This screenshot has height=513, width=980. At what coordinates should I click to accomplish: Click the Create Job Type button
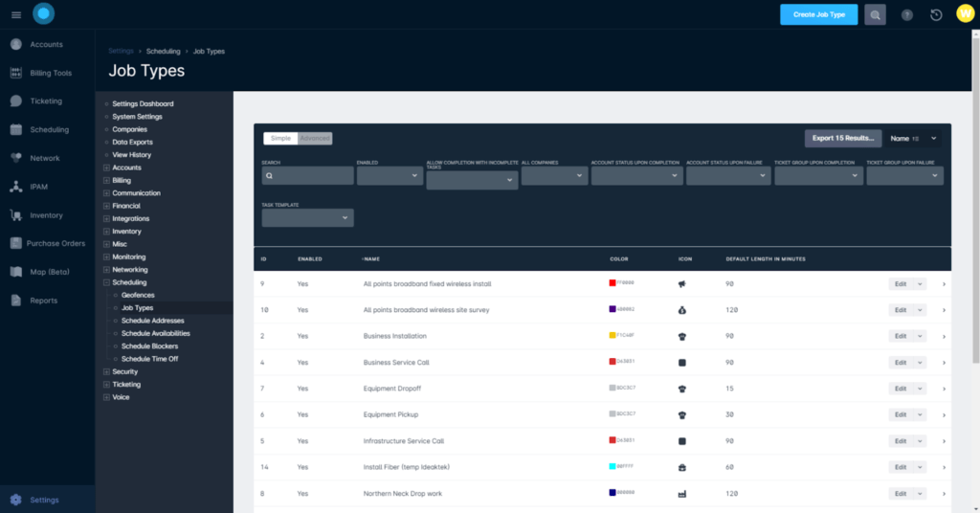[819, 14]
